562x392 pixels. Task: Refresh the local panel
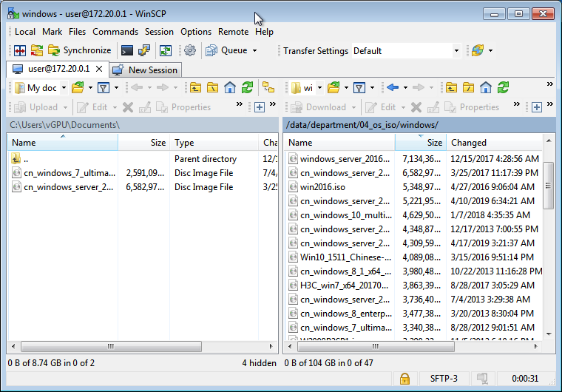[247, 88]
